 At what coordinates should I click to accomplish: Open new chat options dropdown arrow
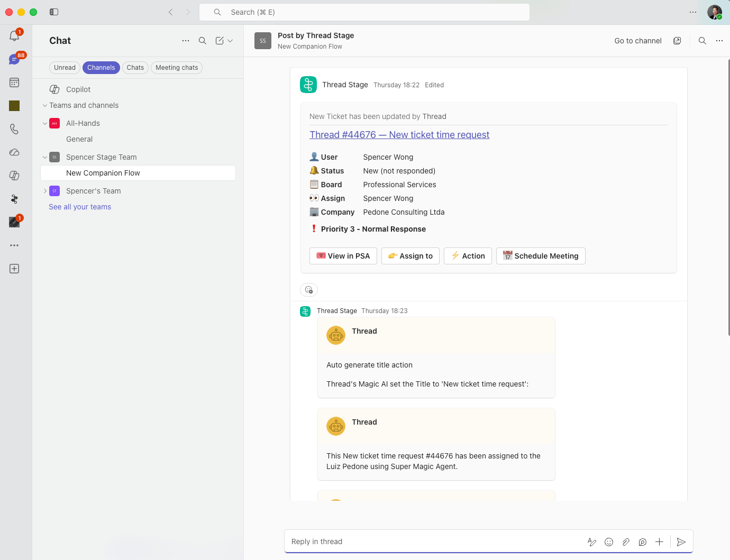(x=230, y=41)
